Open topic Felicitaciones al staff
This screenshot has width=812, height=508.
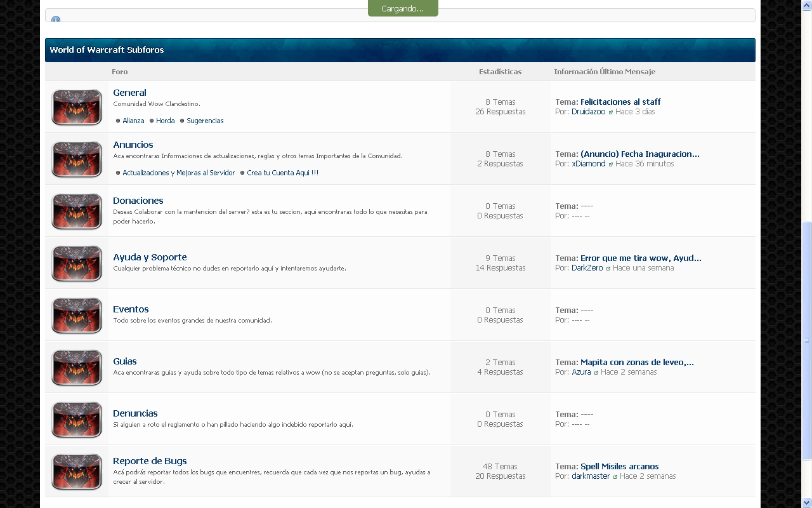tap(620, 102)
